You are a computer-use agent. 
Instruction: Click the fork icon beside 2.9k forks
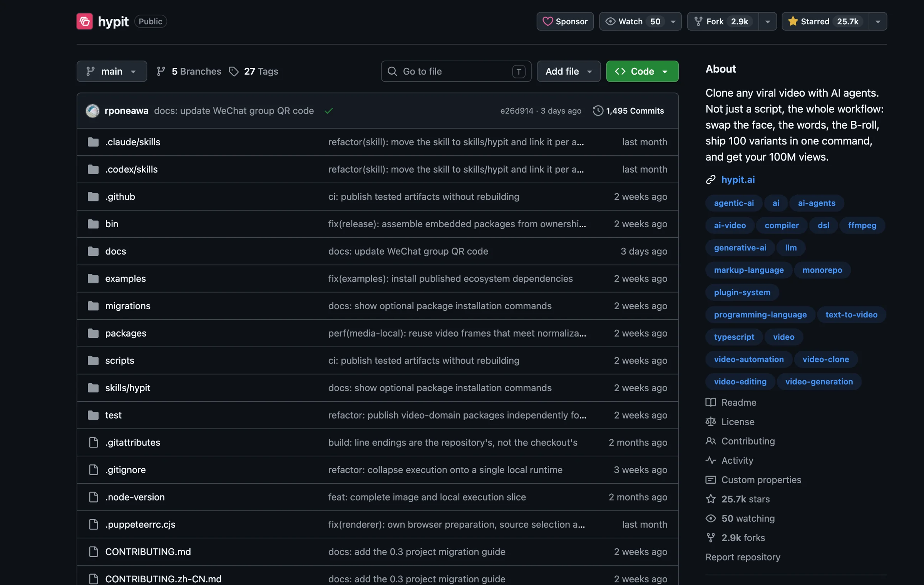pos(710,538)
